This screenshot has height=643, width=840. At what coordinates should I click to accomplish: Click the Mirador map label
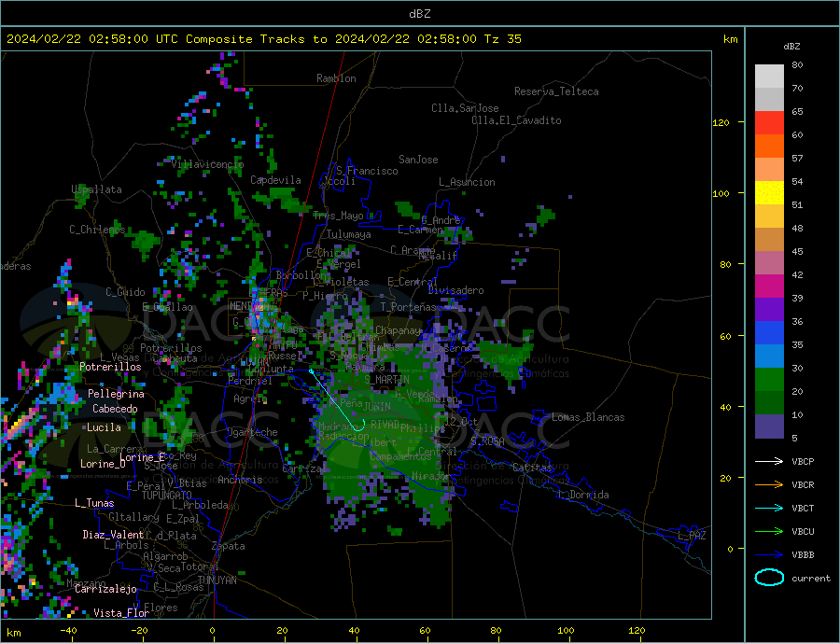pos(431,476)
